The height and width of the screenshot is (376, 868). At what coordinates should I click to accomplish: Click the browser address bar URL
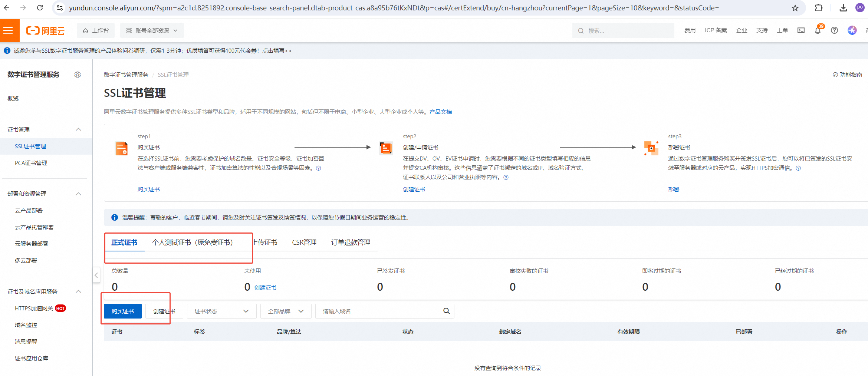pyautogui.click(x=394, y=8)
